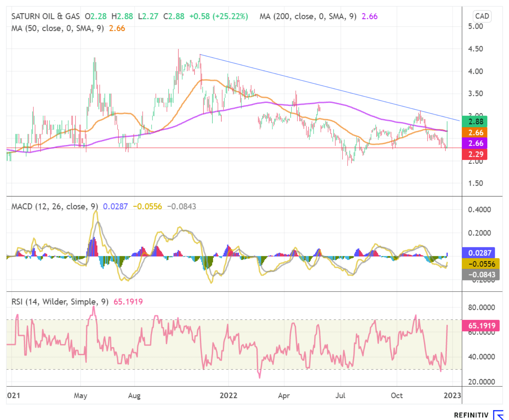This screenshot has height=420, width=509.
Task: Click the 2022 label on time axis
Action: point(228,396)
